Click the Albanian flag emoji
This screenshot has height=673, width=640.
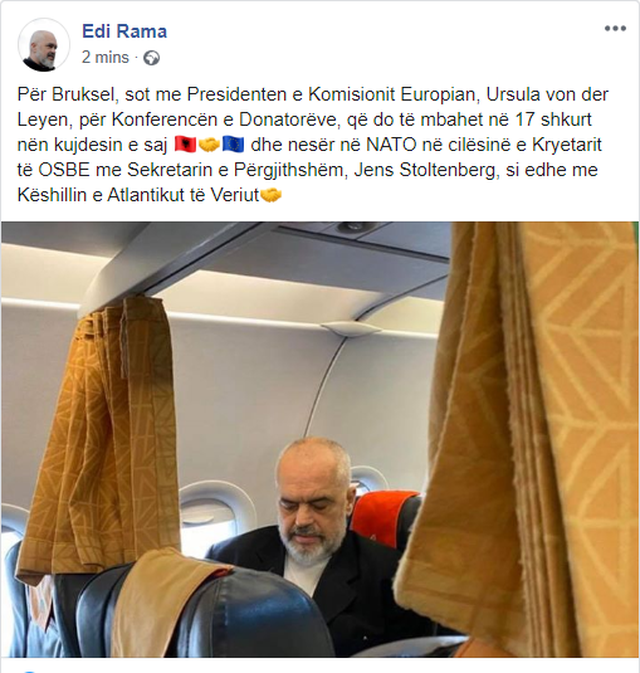click(185, 145)
